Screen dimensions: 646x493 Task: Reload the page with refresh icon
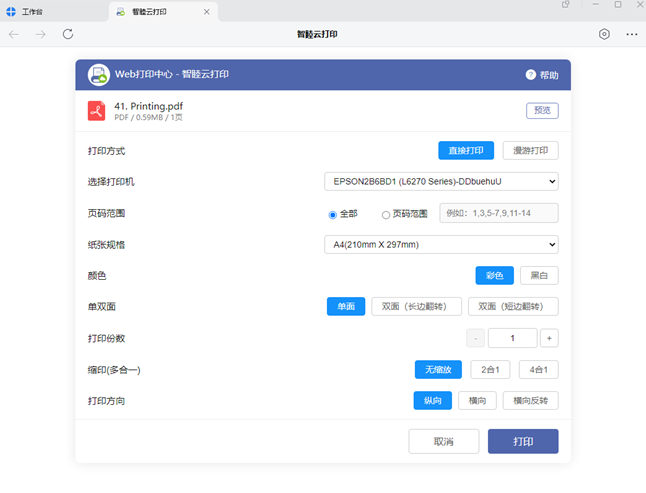[68, 34]
